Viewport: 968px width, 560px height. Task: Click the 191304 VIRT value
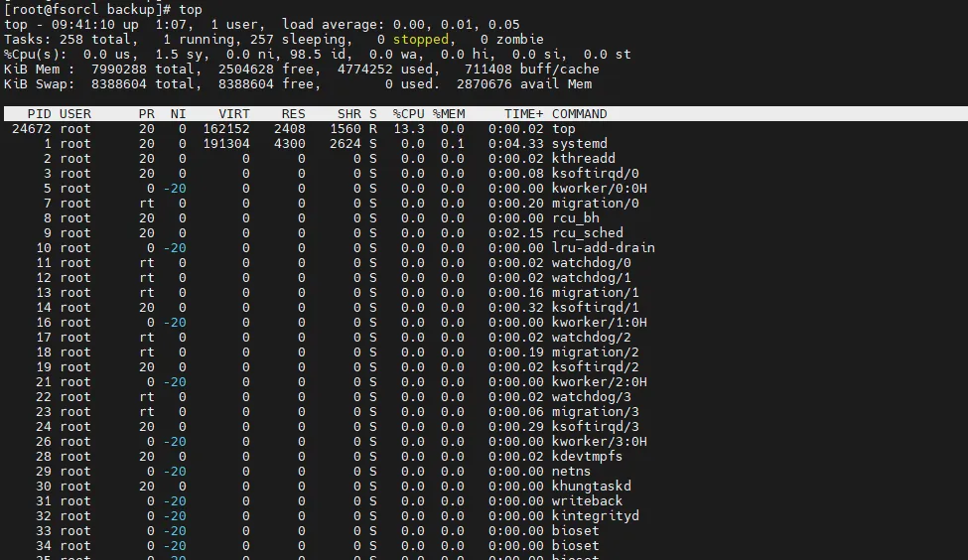point(226,144)
